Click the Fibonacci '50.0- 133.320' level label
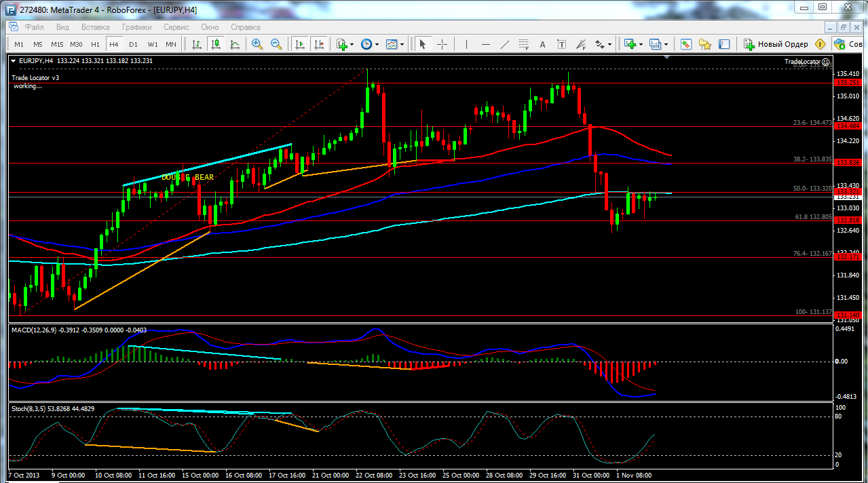The image size is (868, 483). (x=812, y=189)
